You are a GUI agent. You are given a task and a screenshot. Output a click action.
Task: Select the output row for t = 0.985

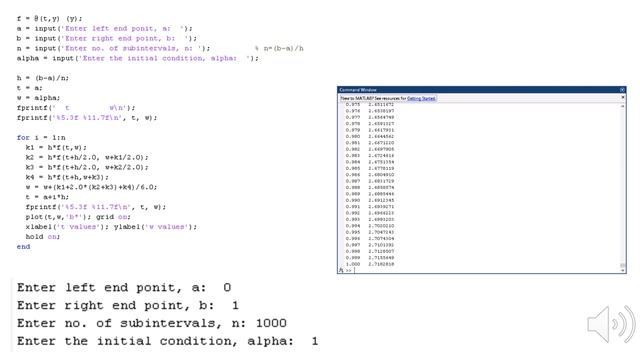click(370, 168)
